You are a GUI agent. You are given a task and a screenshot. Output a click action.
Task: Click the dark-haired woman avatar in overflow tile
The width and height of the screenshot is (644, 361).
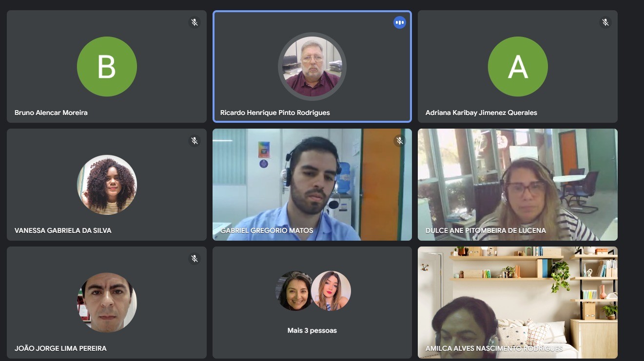tap(295, 291)
